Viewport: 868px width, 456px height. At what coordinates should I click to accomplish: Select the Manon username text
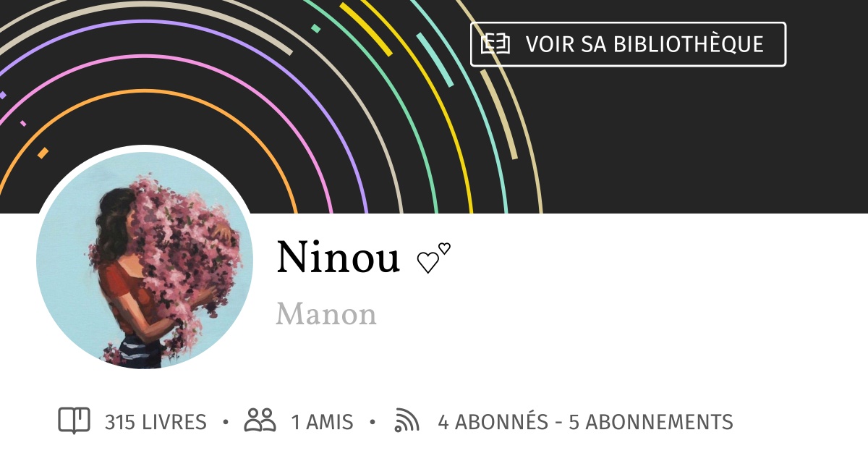click(x=326, y=314)
